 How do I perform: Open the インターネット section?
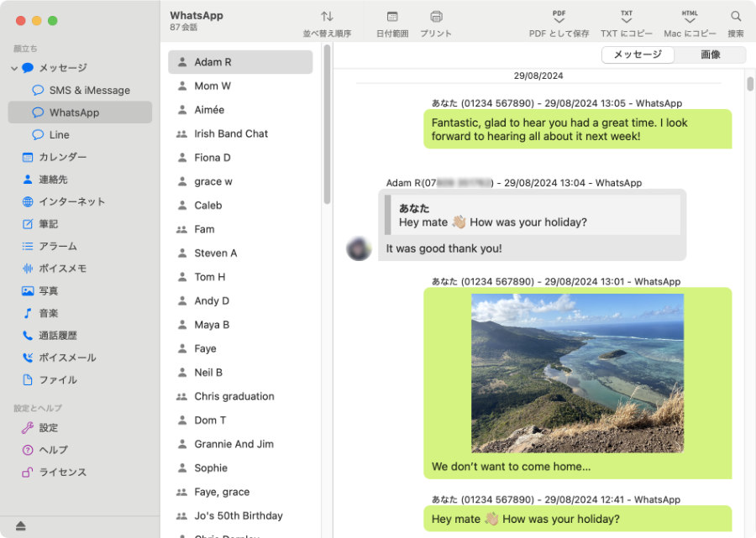click(81, 201)
